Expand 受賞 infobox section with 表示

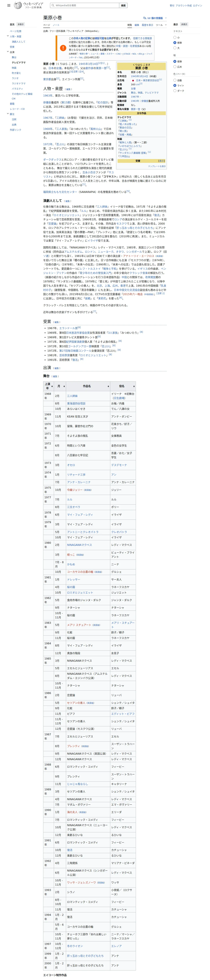(162, 161)
